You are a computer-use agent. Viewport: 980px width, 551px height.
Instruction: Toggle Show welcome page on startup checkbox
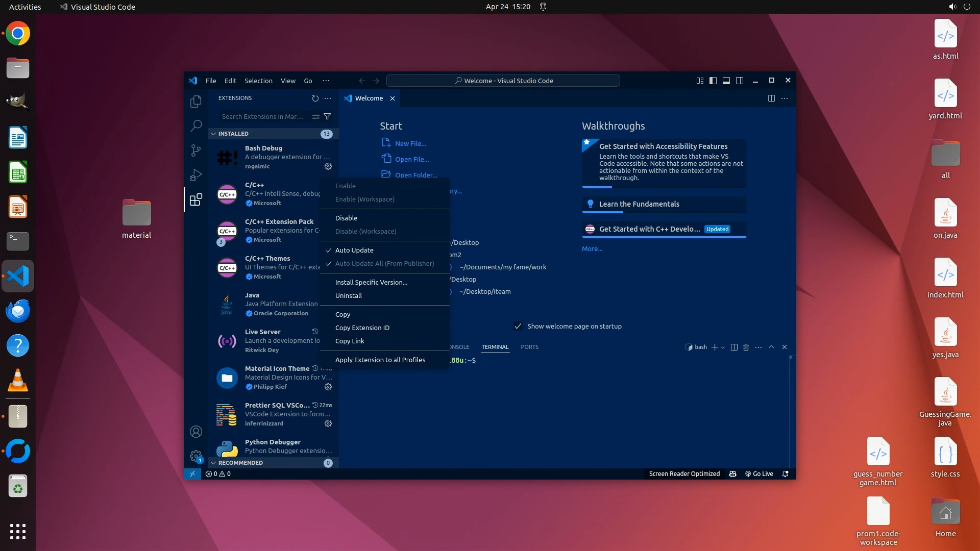point(518,326)
